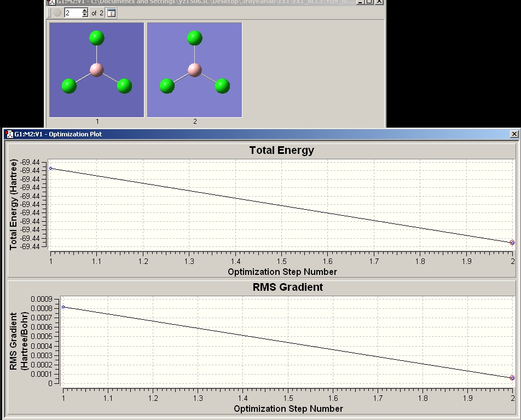Click the Total Energy plot title
The height and width of the screenshot is (420, 521).
pos(282,150)
